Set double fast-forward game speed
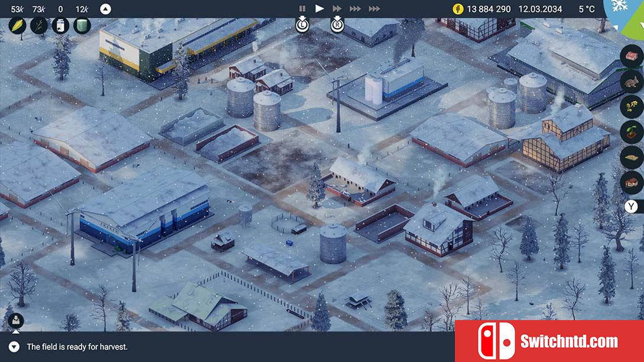 tap(337, 9)
